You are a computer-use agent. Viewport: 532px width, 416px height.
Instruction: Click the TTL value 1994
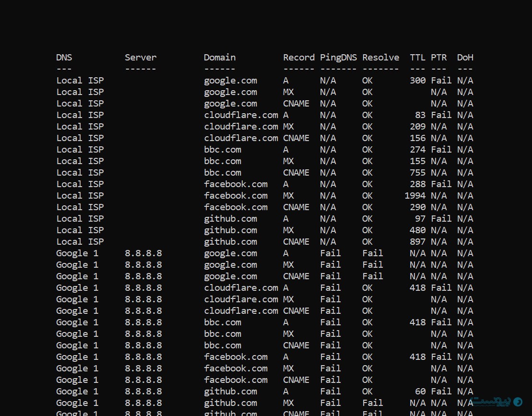pos(415,196)
